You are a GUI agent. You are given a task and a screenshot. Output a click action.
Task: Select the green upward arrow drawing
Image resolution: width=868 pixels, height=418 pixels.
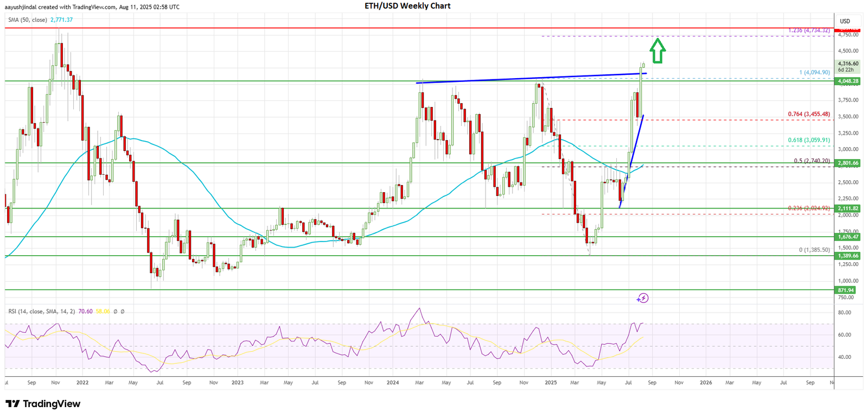click(658, 50)
